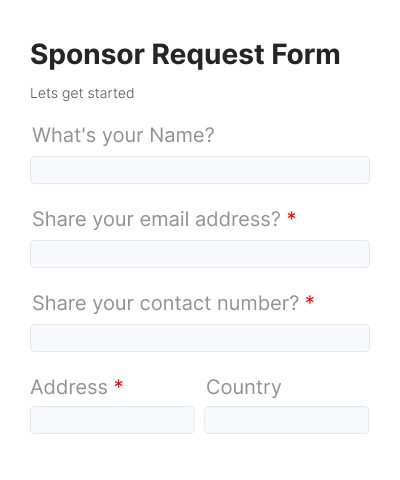The image size is (400, 480).
Task: Click the red asterisk beside email address
Action: click(x=292, y=216)
